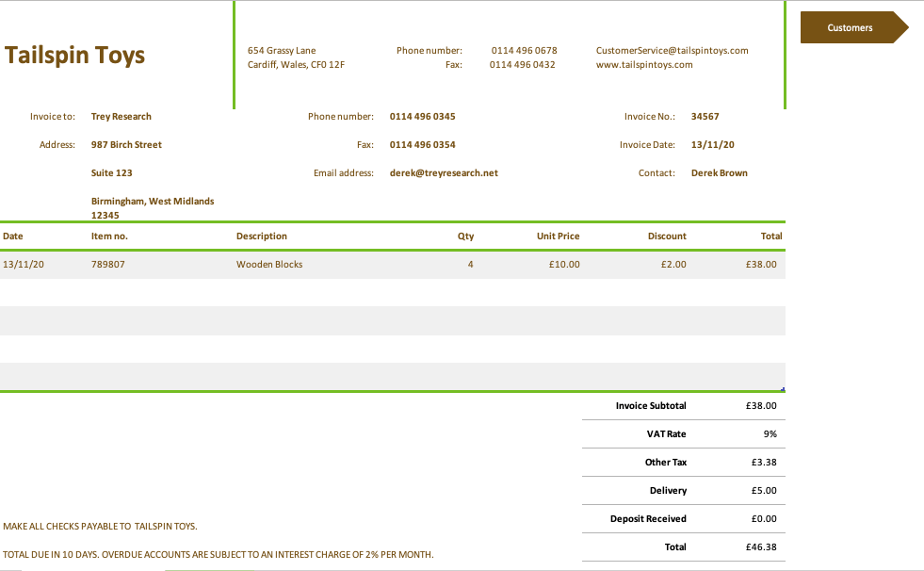This screenshot has width=924, height=571.
Task: Click the Invoice Subtotal label
Action: (651, 406)
